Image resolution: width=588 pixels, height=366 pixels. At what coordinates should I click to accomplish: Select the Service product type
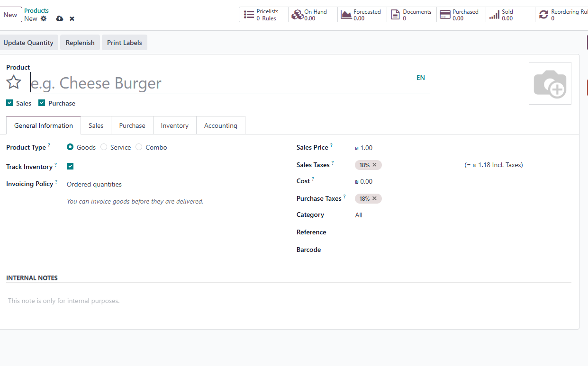tap(104, 147)
